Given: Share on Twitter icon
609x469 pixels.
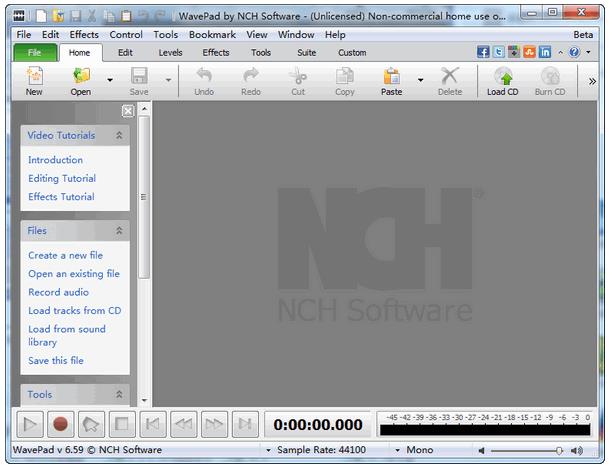Looking at the screenshot, I should [499, 52].
